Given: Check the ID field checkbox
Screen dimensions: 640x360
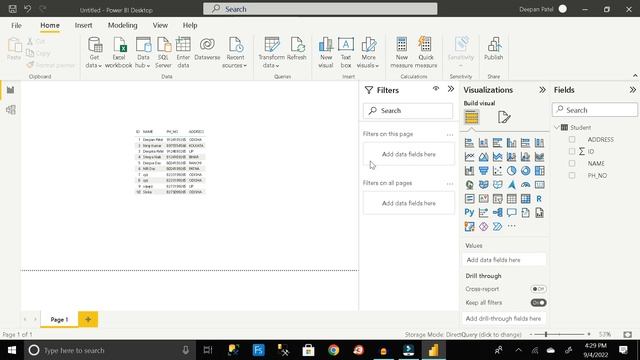Looking at the screenshot, I should [572, 151].
